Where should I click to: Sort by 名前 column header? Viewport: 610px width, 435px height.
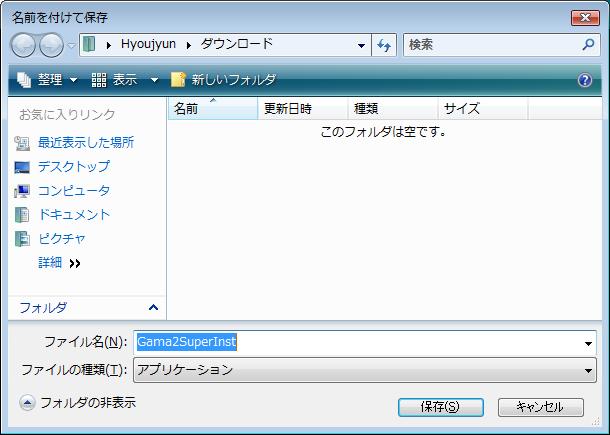coord(213,109)
